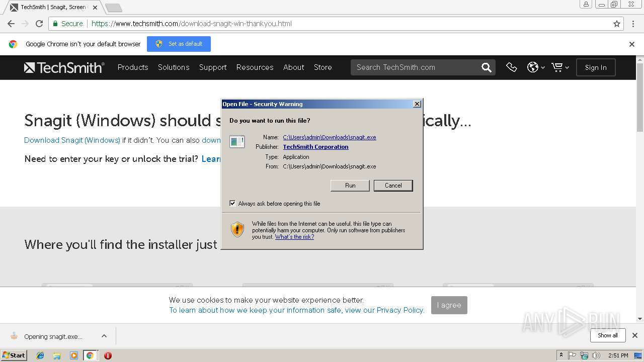This screenshot has width=644, height=362.
Task: Click the Chrome user profile icon
Action: 586,5
